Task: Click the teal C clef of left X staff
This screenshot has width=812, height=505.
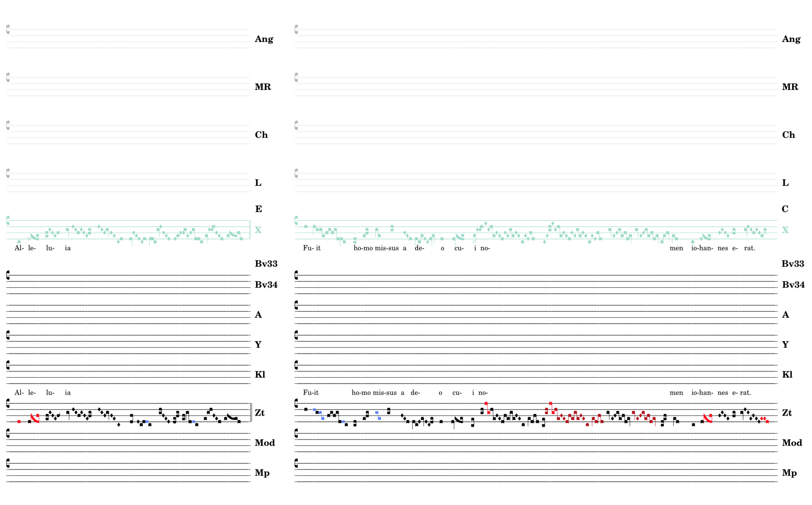Action: 8,220
